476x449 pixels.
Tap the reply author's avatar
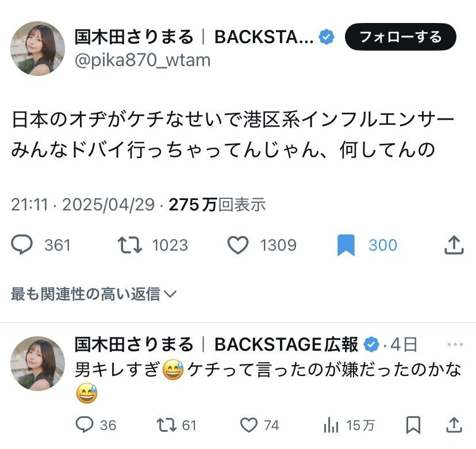38,363
